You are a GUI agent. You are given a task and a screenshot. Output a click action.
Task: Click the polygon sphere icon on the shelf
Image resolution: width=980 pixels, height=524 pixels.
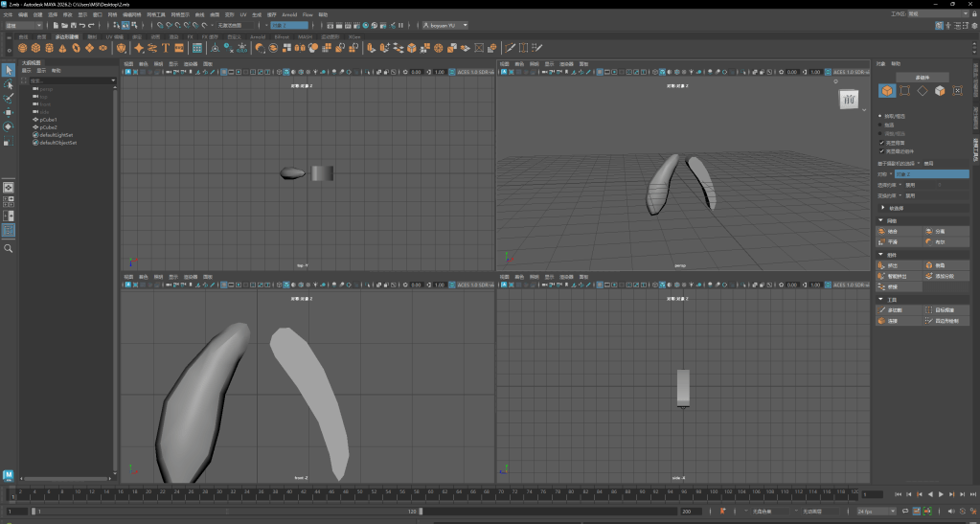click(x=23, y=48)
